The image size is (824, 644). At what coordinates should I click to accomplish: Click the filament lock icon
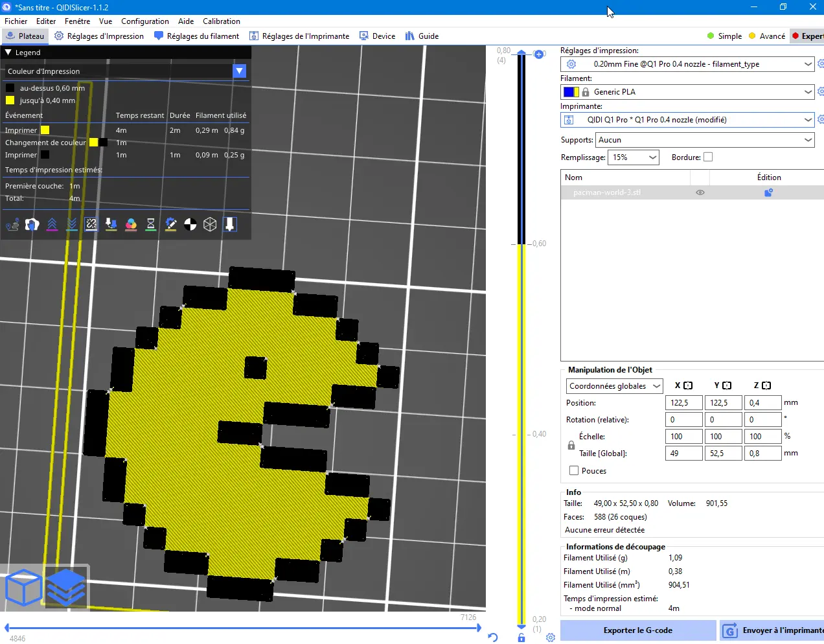click(586, 92)
